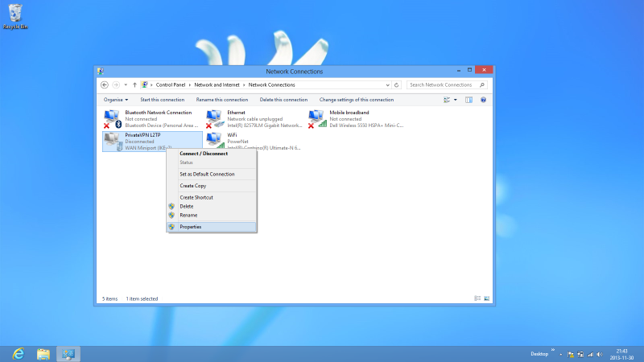The image size is (644, 362).
Task: Select Create Shortcut from the context menu
Action: point(196,197)
